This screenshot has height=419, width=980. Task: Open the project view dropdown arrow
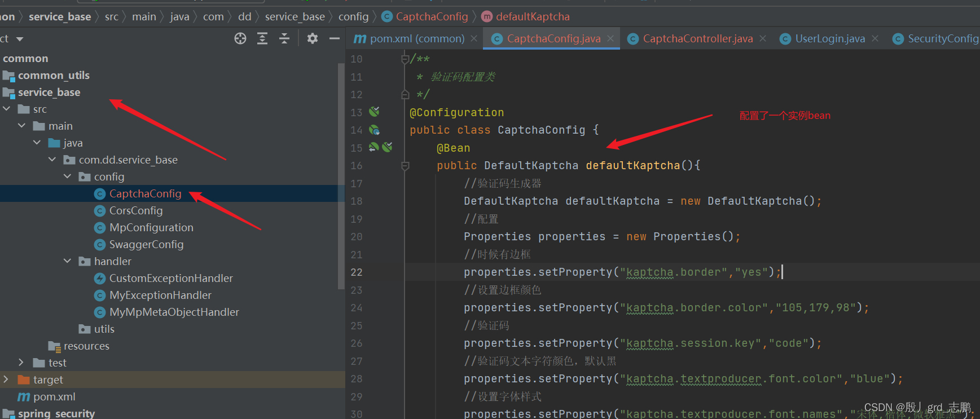(20, 39)
